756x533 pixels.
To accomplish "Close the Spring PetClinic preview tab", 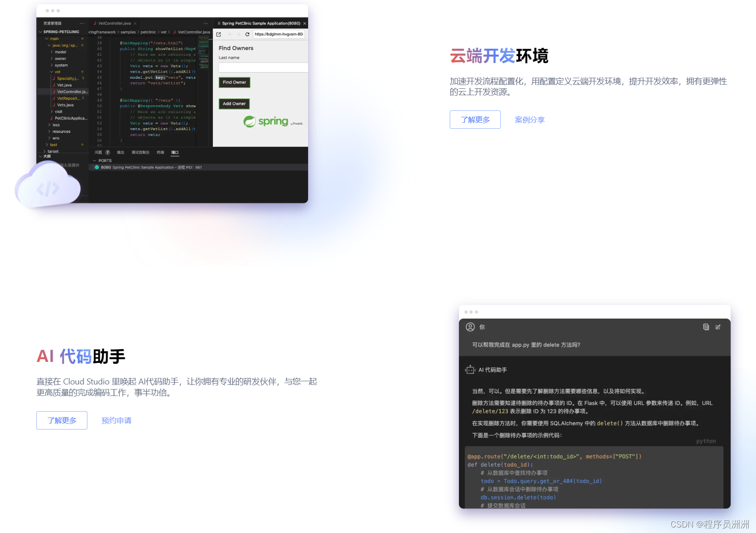I will 304,23.
